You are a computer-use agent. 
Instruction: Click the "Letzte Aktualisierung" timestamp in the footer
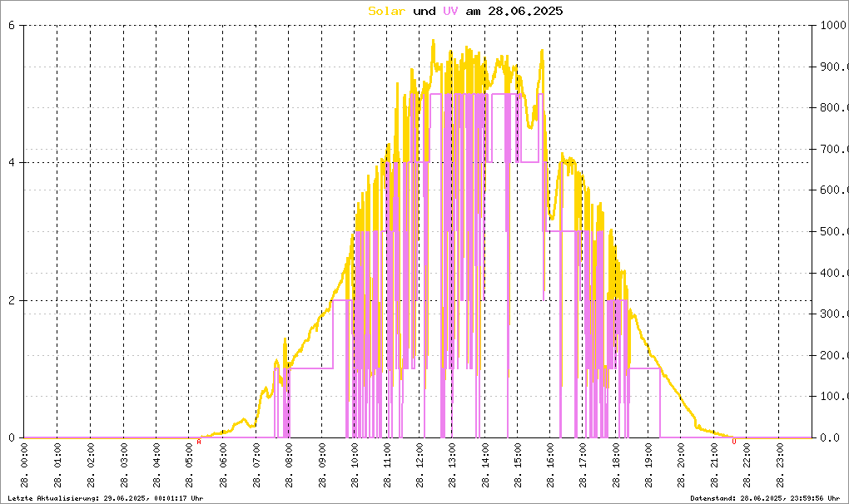106,498
